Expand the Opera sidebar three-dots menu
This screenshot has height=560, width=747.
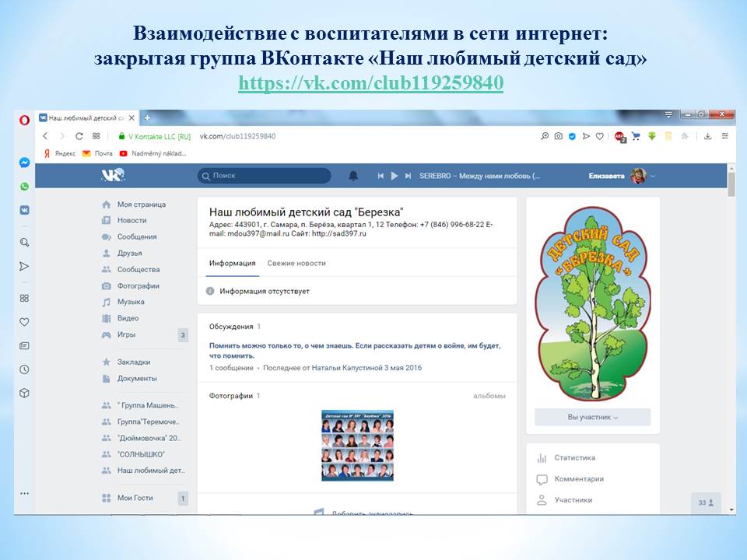(x=24, y=493)
